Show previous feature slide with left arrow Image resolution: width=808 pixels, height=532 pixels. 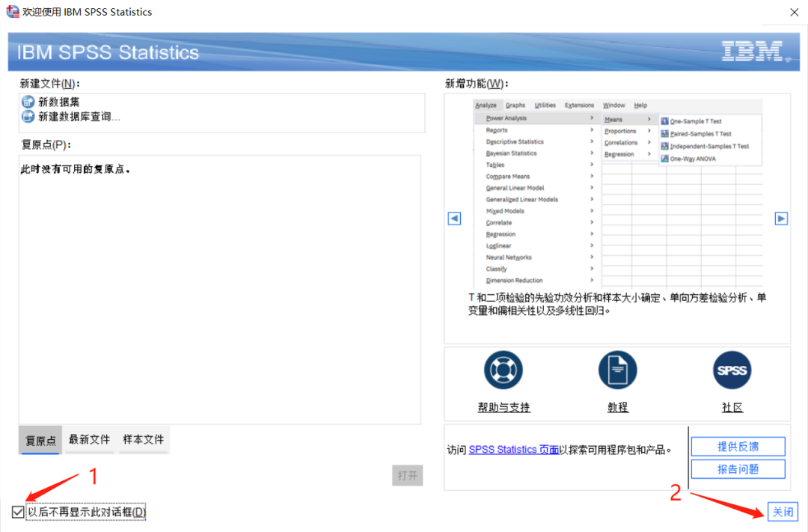click(454, 218)
